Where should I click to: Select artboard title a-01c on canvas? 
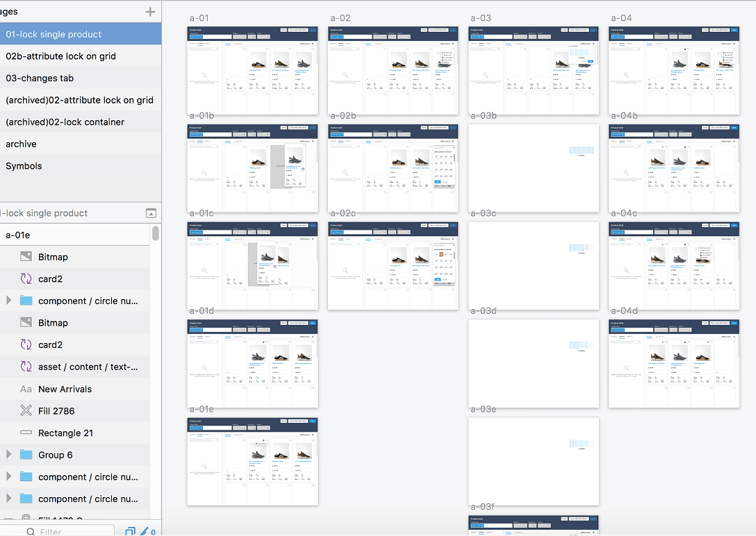click(x=202, y=213)
